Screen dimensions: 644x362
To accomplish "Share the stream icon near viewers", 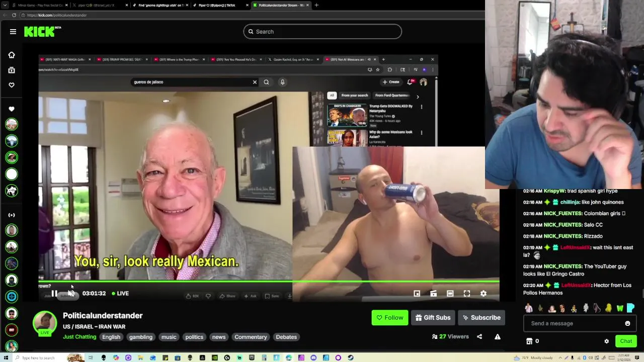I will click(479, 337).
